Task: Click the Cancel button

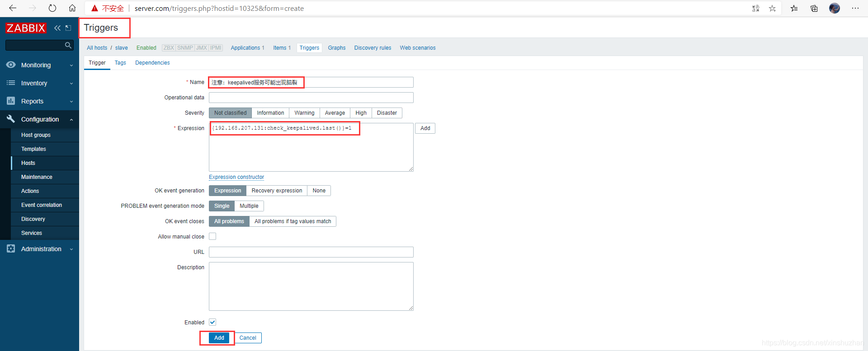Action: coord(248,338)
